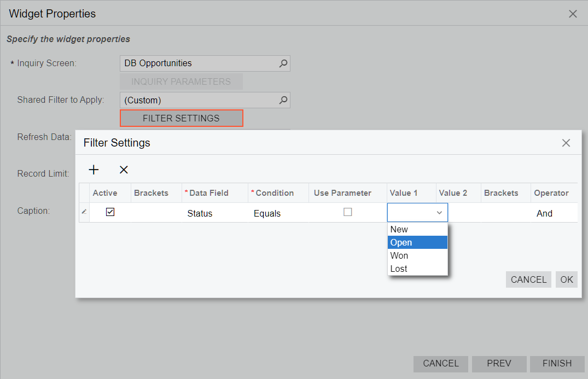
Task: Confirm filter with the OK button
Action: tap(566, 279)
